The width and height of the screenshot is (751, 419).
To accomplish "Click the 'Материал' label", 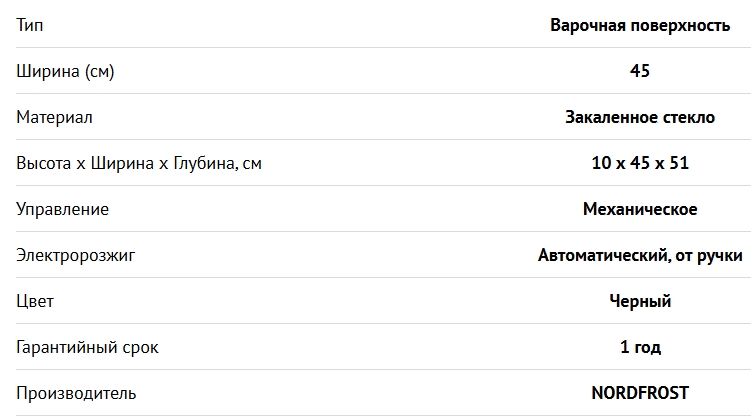I will click(x=54, y=117).
